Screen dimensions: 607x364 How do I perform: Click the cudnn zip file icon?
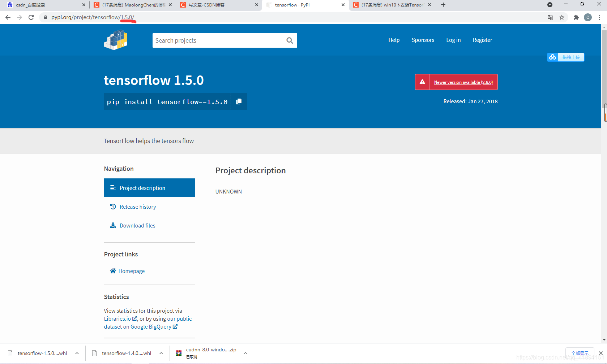point(179,353)
